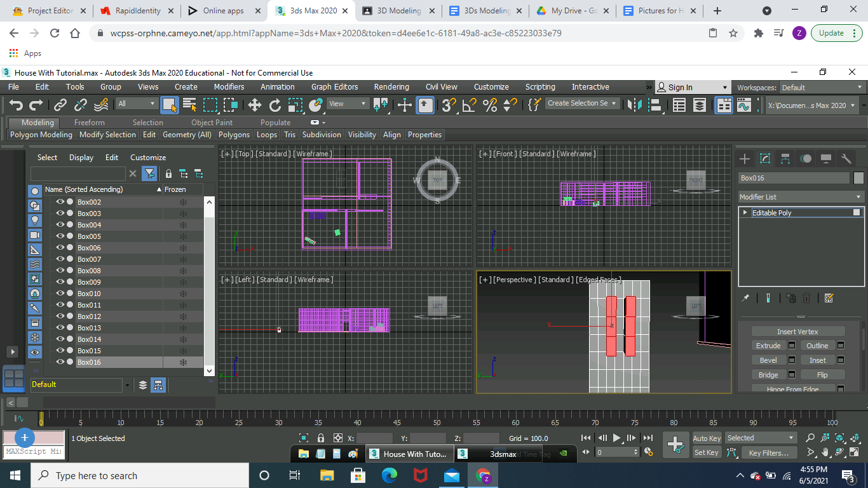This screenshot has height=488, width=868.
Task: Toggle visibility eye of Box002
Action: (x=60, y=202)
